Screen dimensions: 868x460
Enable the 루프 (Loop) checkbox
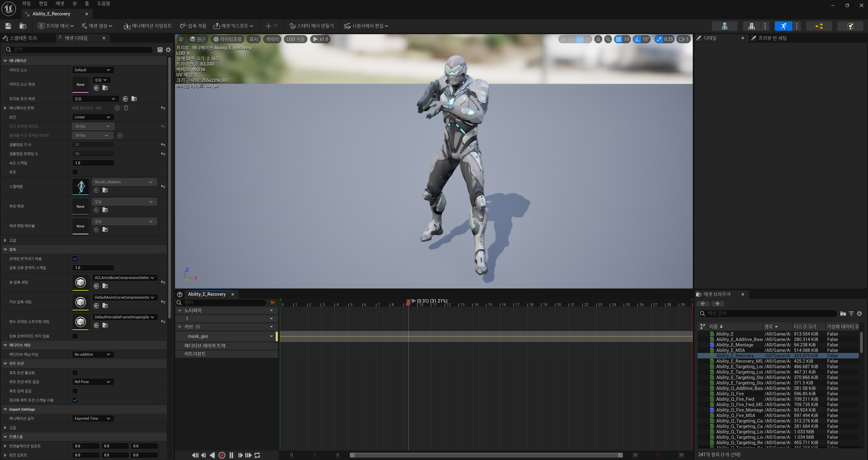(x=75, y=172)
